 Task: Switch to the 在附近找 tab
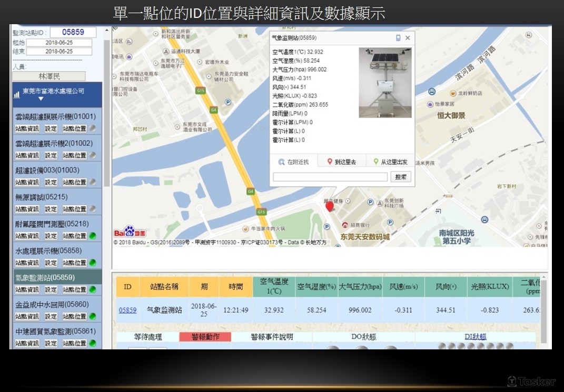(294, 162)
